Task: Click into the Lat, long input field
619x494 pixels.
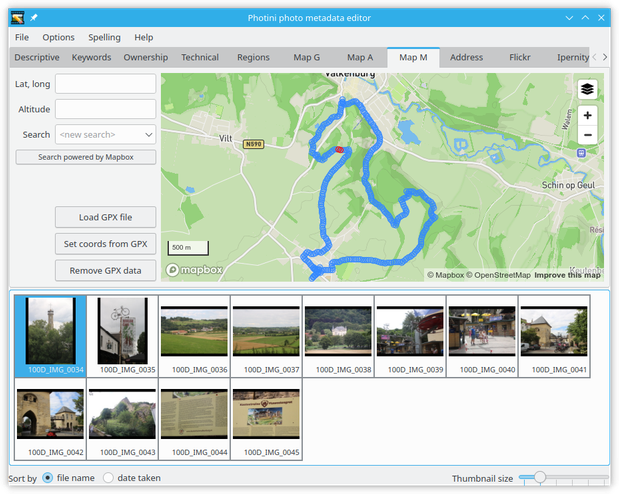Action: click(105, 84)
